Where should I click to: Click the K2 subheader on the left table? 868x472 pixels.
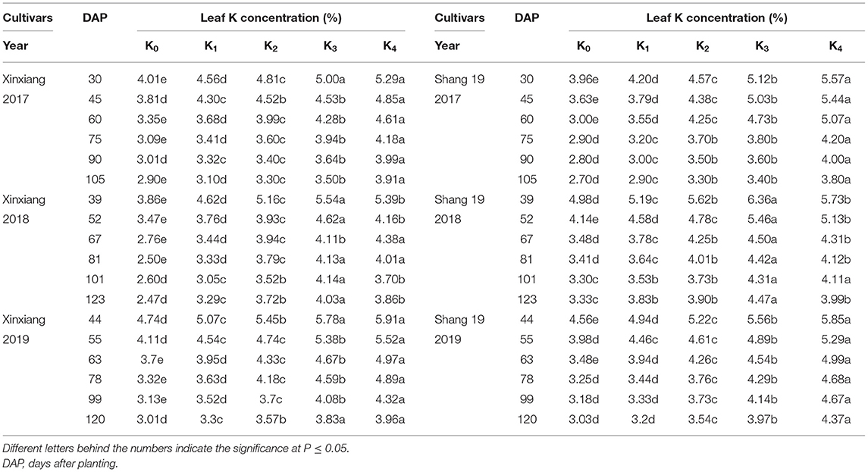pos(271,46)
